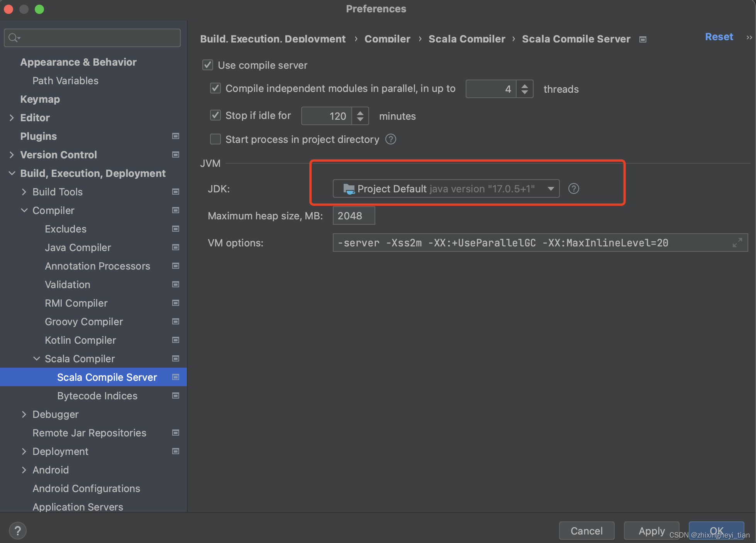Expand the VM options field editor
This screenshot has width=756, height=543.
pos(737,243)
